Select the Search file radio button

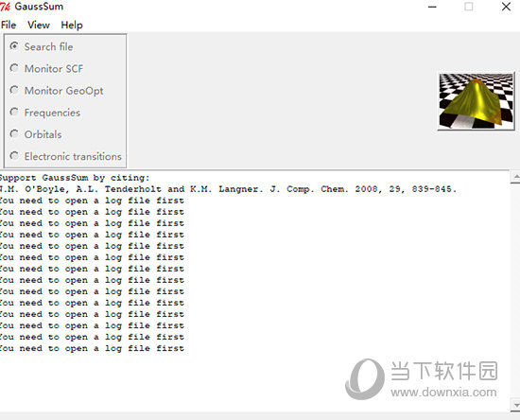pos(14,46)
